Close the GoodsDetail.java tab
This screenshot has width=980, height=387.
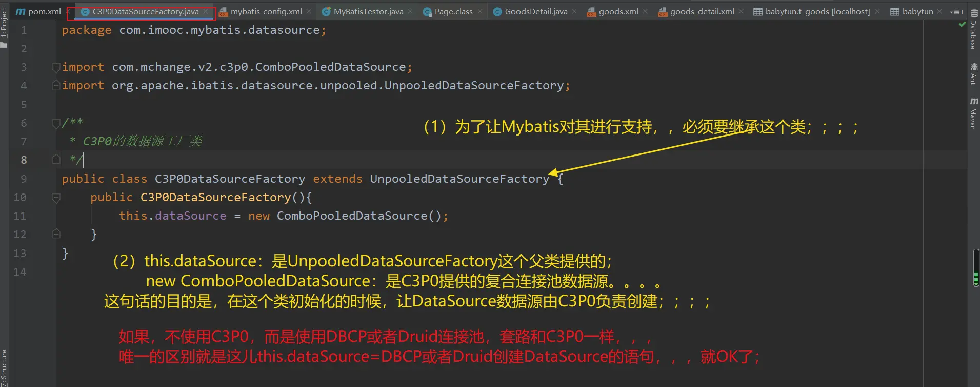574,11
